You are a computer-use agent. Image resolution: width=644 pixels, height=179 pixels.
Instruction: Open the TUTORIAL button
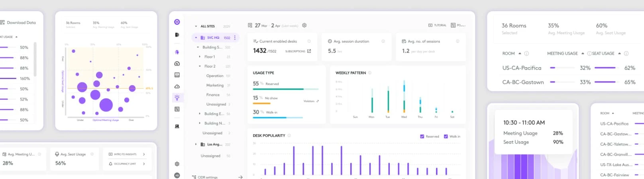(x=437, y=25)
